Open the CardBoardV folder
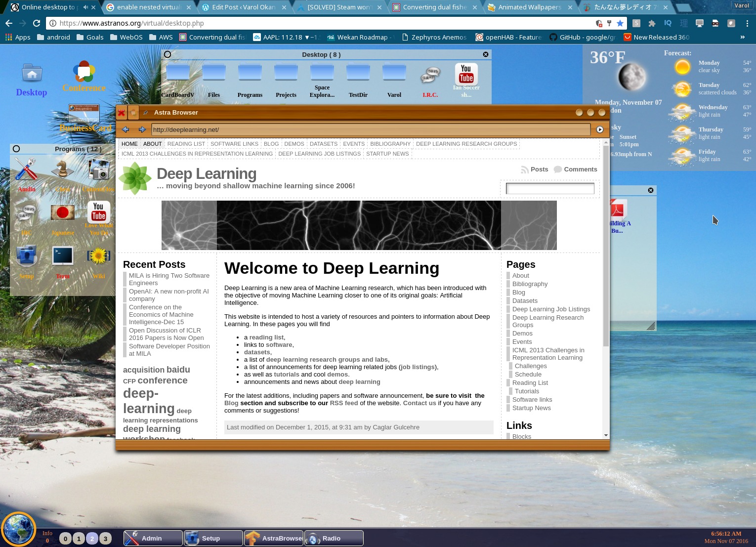756x547 pixels. pos(177,72)
